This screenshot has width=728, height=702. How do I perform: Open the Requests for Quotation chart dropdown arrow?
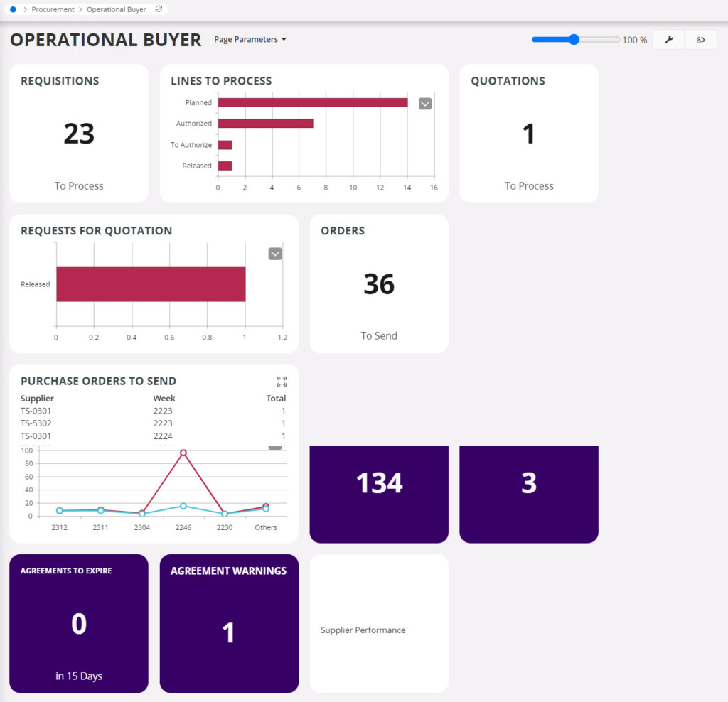click(275, 254)
